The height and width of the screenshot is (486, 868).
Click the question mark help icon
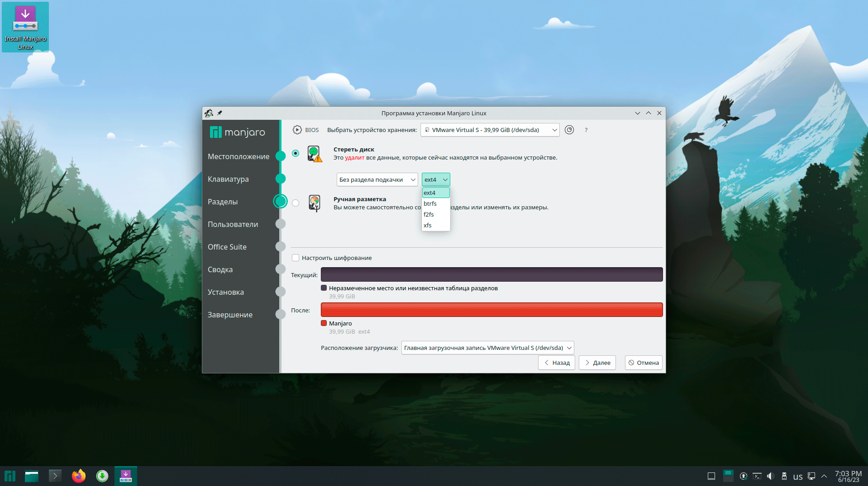(x=586, y=130)
